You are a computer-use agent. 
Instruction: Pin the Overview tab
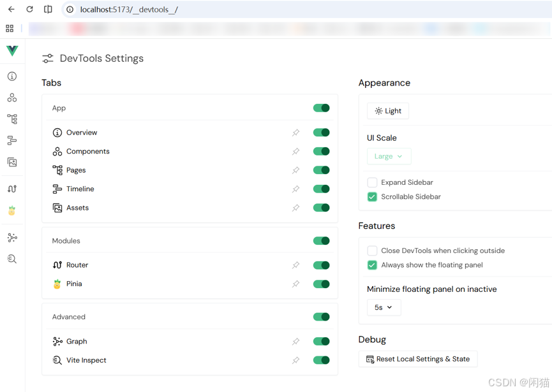[295, 133]
